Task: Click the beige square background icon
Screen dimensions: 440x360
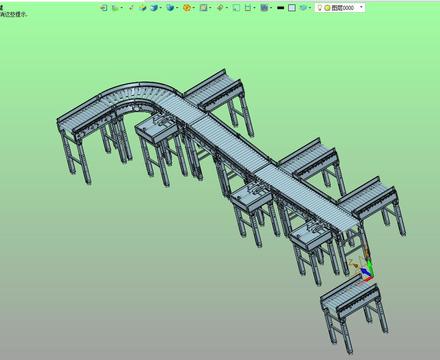Action: pyautogui.click(x=204, y=8)
